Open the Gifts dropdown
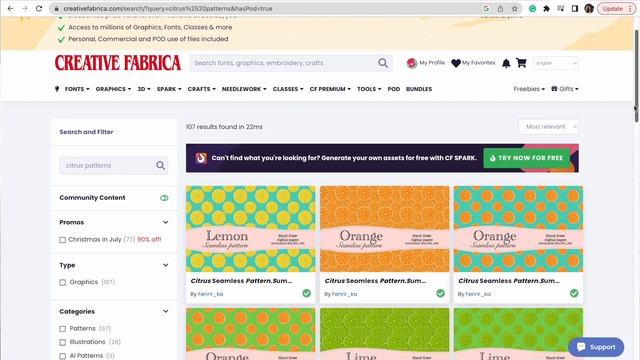The height and width of the screenshot is (360, 640). 564,89
